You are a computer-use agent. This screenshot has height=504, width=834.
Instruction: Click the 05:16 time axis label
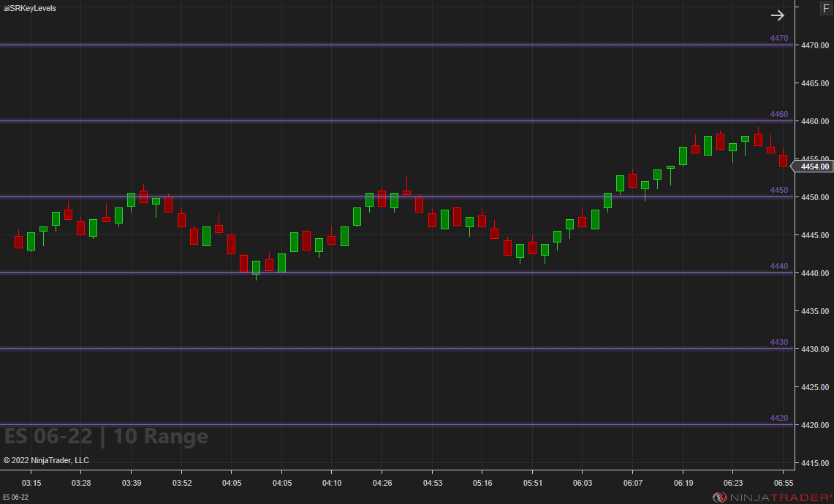click(482, 483)
